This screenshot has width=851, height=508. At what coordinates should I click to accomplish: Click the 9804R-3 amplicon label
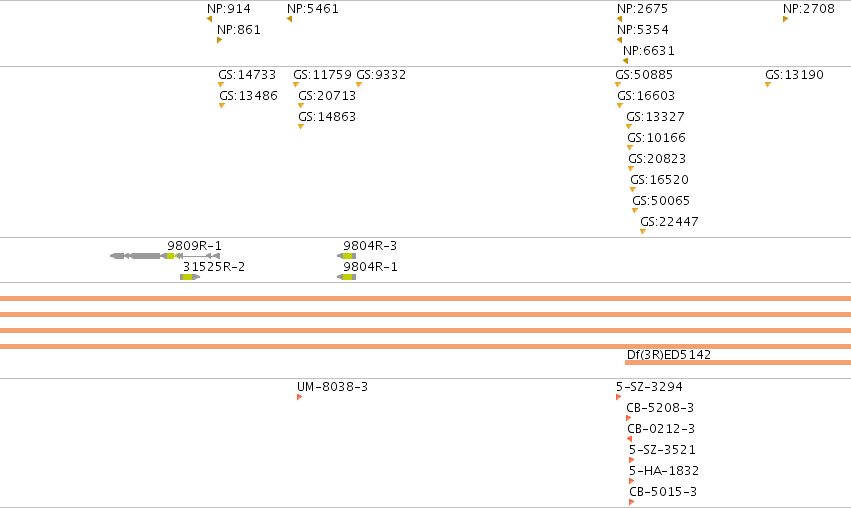point(370,246)
